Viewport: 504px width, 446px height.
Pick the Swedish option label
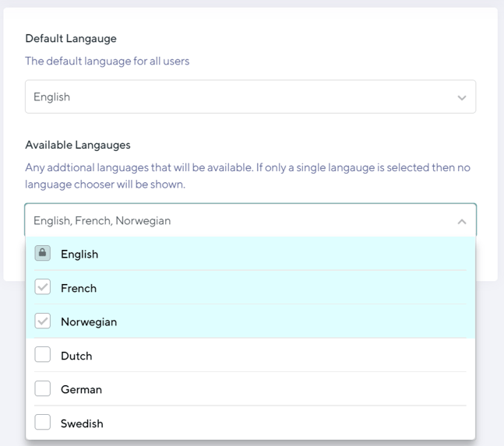[x=82, y=423]
